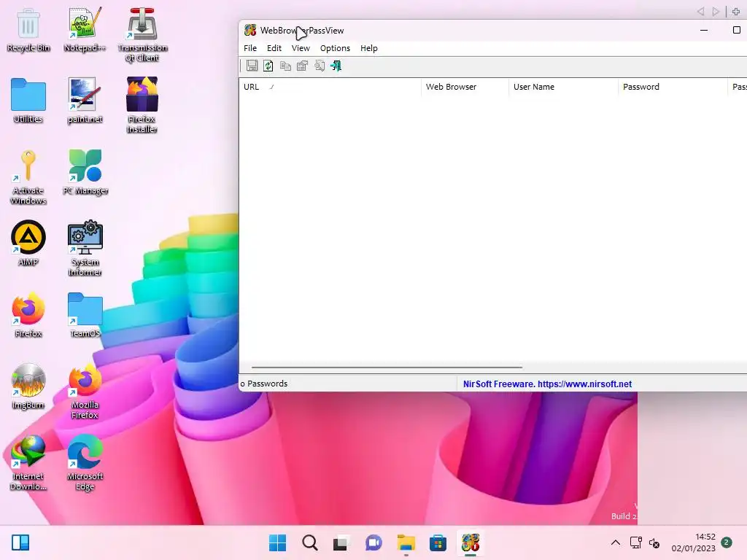Open the notification badge showing 2
This screenshot has height=560, width=747.
coord(726,542)
